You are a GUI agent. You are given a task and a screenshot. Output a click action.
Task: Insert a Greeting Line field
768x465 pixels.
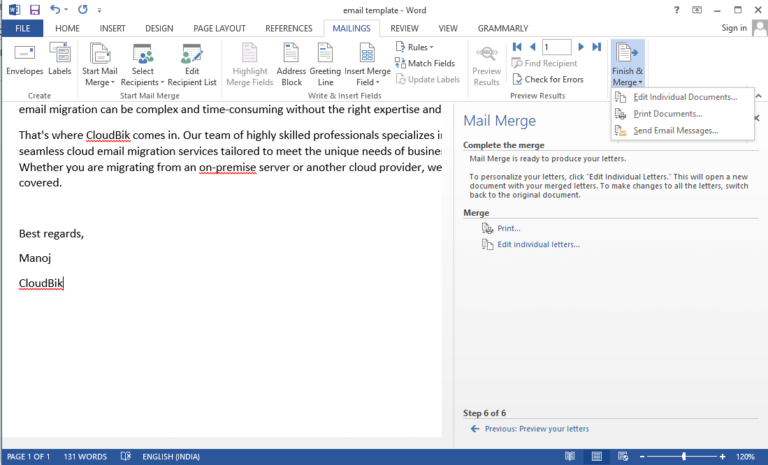[325, 65]
